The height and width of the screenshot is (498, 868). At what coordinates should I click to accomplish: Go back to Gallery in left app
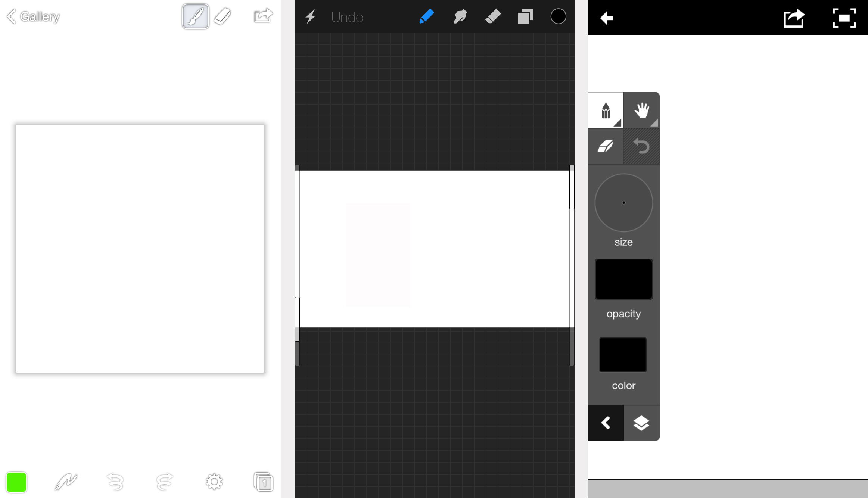pos(33,16)
